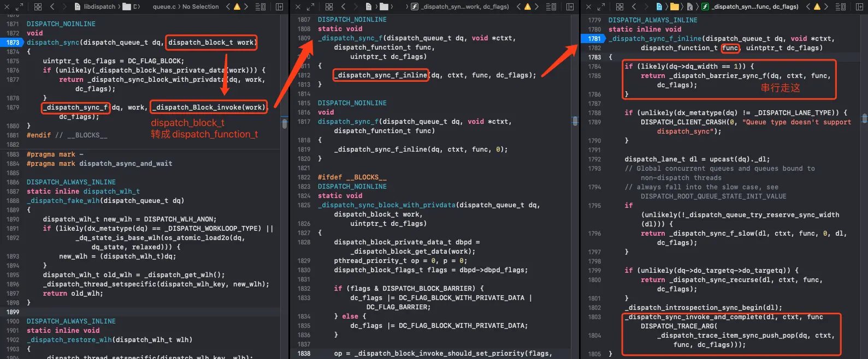This screenshot has height=359, width=868.
Task: Click '#endif // __BLOCKS__' in left pane
Action: pyautogui.click(x=67, y=135)
